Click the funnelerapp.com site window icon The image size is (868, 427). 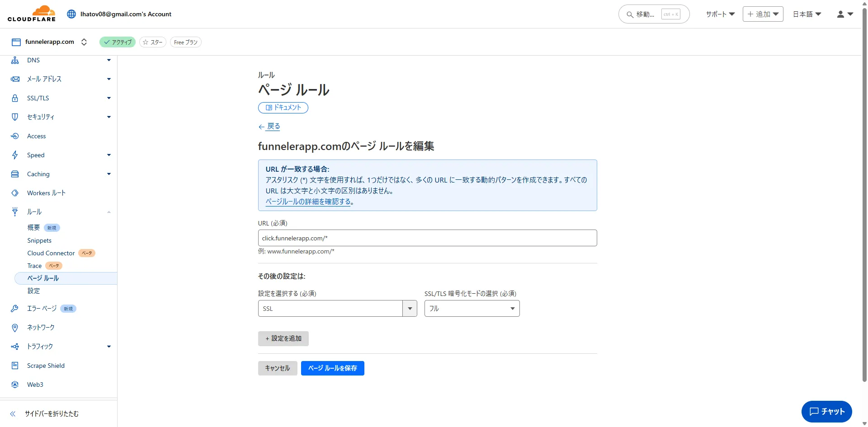point(16,42)
